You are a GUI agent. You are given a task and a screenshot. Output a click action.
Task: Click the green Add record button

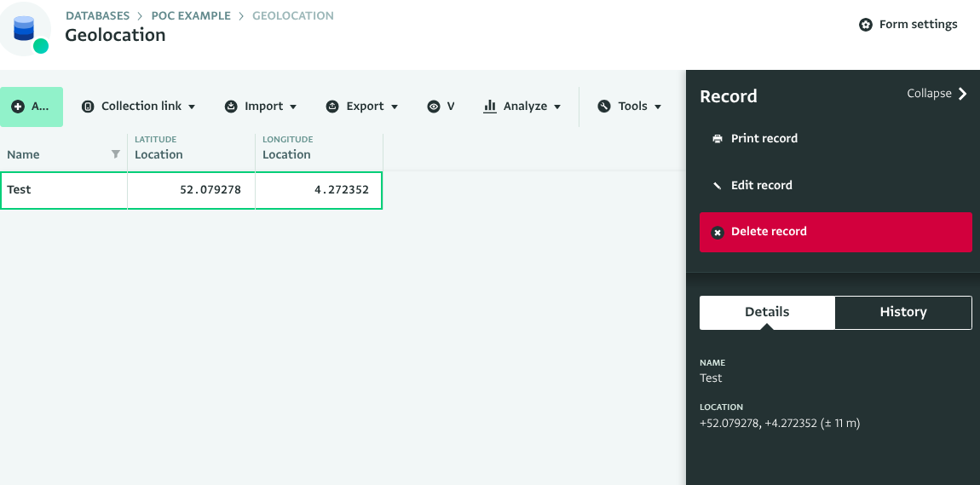tap(32, 107)
